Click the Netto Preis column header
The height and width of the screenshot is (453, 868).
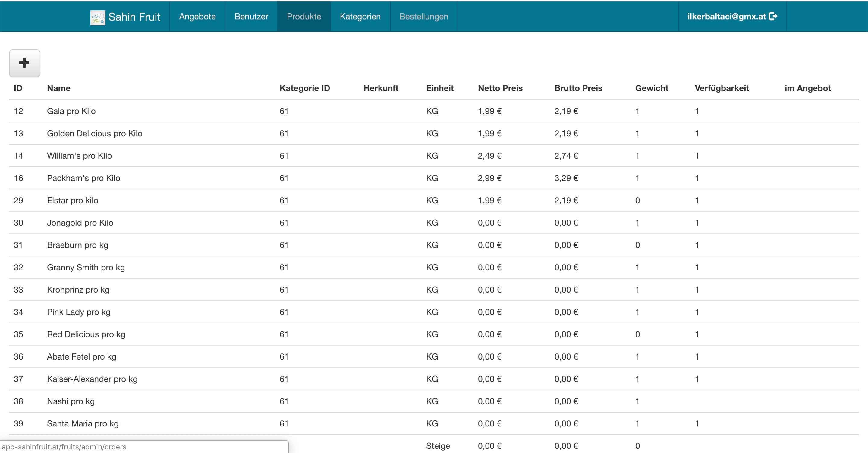(500, 88)
